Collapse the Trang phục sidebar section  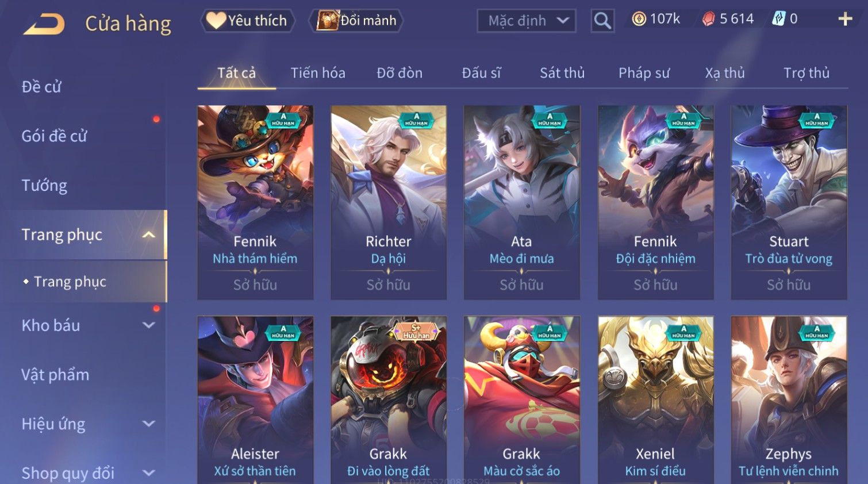tap(148, 235)
